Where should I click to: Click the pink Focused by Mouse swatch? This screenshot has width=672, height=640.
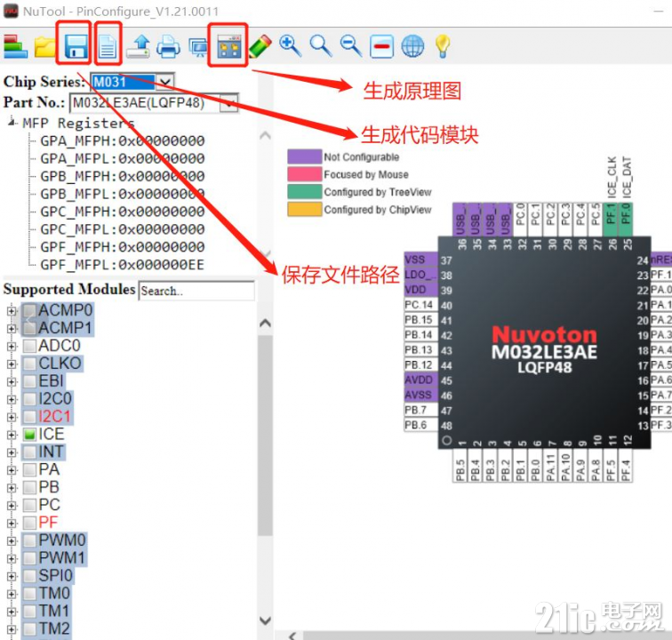(305, 174)
